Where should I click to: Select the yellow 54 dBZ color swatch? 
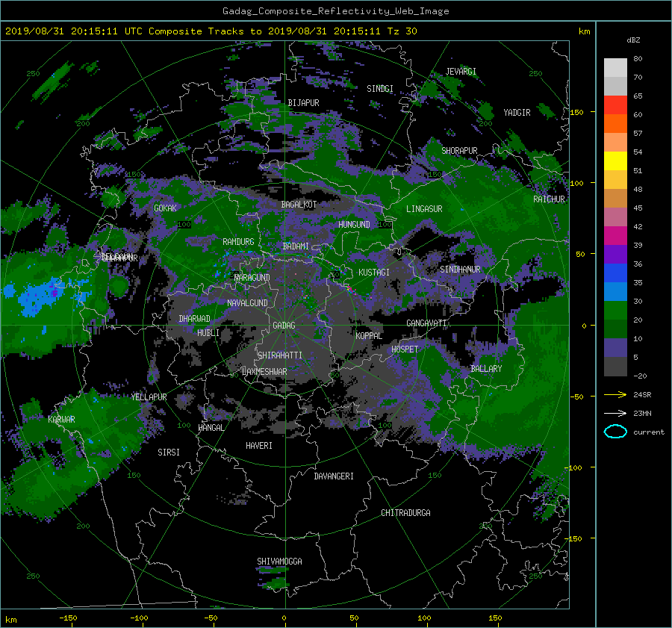pos(615,161)
